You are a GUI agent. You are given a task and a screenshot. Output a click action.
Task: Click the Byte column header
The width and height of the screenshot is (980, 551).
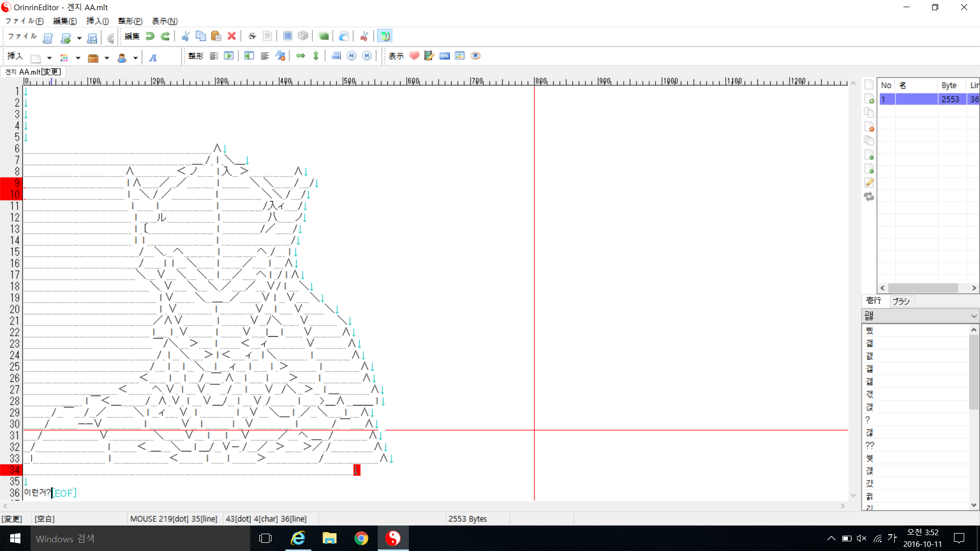click(949, 85)
